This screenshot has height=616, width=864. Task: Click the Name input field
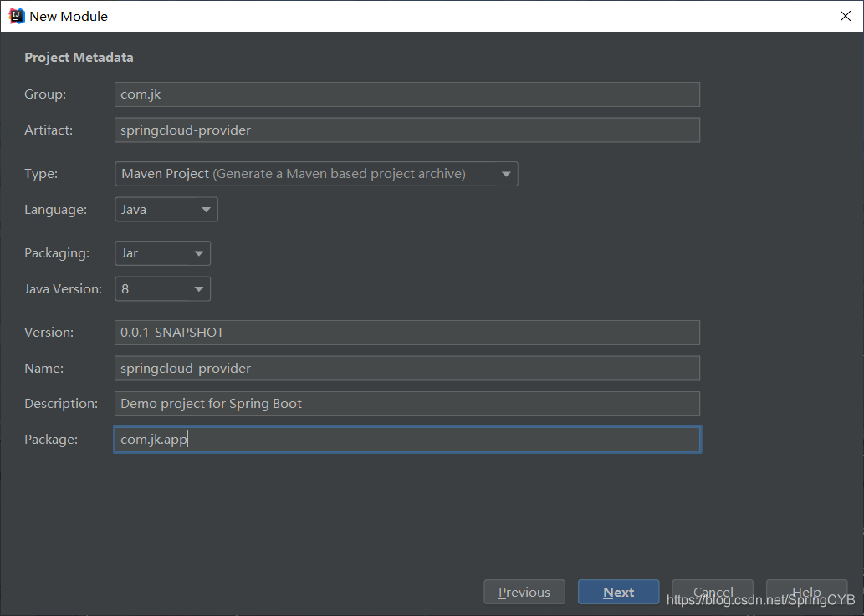407,369
